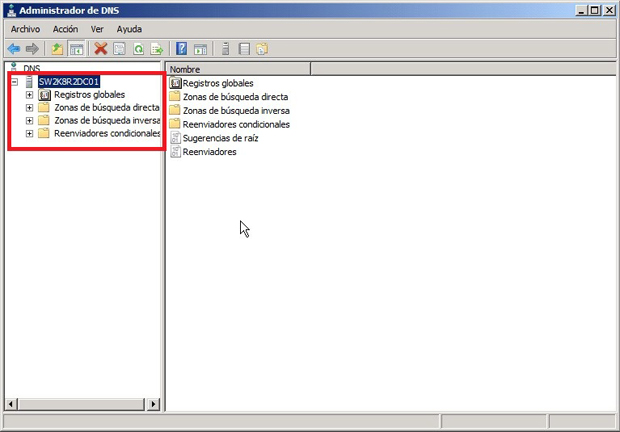The height and width of the screenshot is (432, 620).
Task: Sort by the Nombre column header
Action: pyautogui.click(x=238, y=70)
